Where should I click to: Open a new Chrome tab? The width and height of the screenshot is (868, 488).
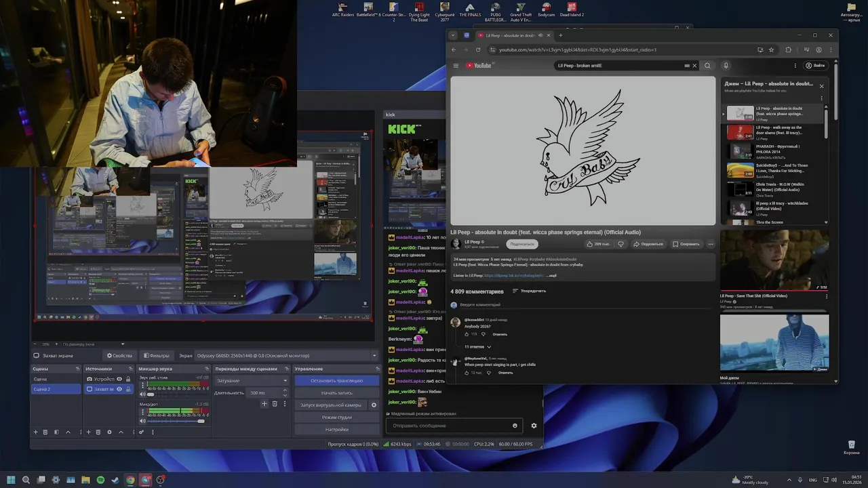coord(560,35)
